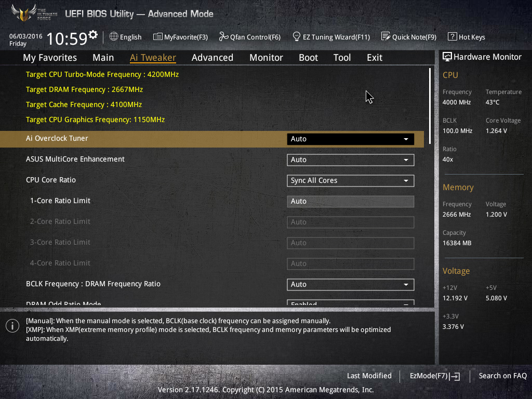This screenshot has height=399, width=532.
Task: Click the 43°C temperature value
Action: click(x=493, y=102)
